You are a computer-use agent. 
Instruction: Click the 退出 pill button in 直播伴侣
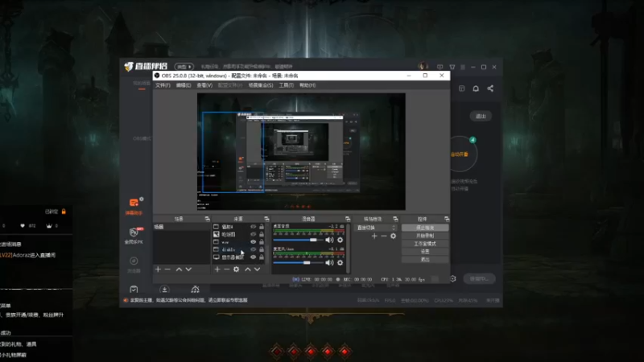click(x=481, y=116)
